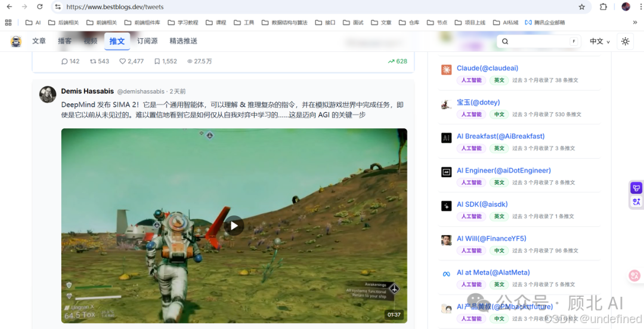
Task: Open Demis Hassabis avatar
Action: (x=48, y=94)
